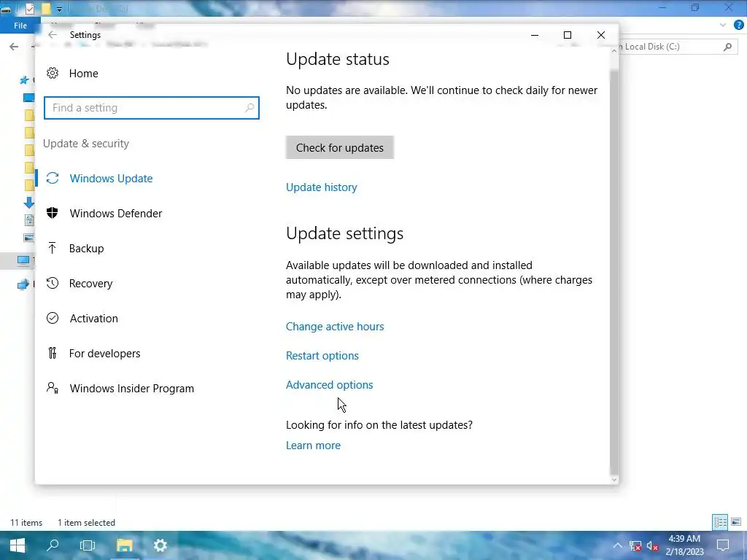The height and width of the screenshot is (560, 747).
Task: Click the scrollbar down arrow in Settings
Action: coord(614,480)
